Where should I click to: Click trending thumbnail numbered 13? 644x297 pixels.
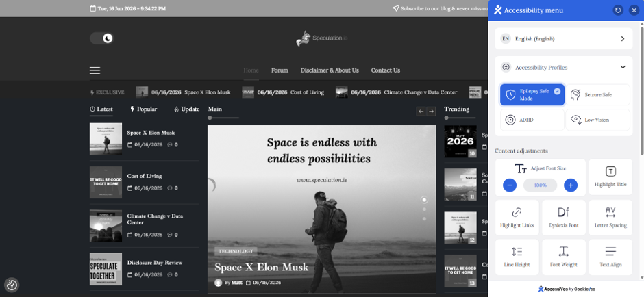tap(460, 271)
